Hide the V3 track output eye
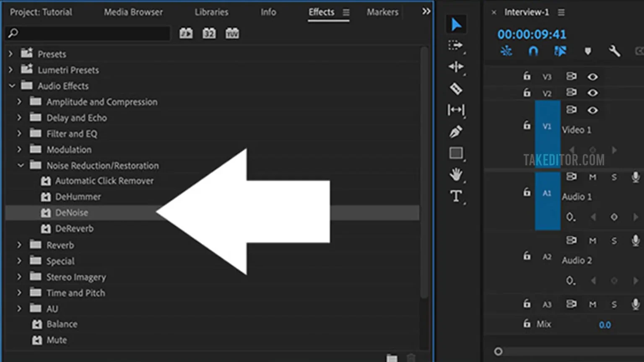 pyautogui.click(x=592, y=77)
